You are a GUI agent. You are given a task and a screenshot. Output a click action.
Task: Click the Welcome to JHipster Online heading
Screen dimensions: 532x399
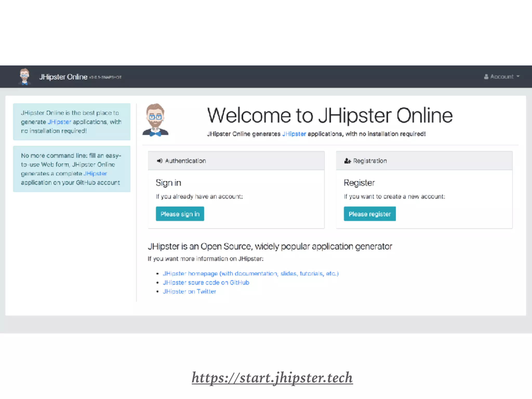click(x=330, y=115)
